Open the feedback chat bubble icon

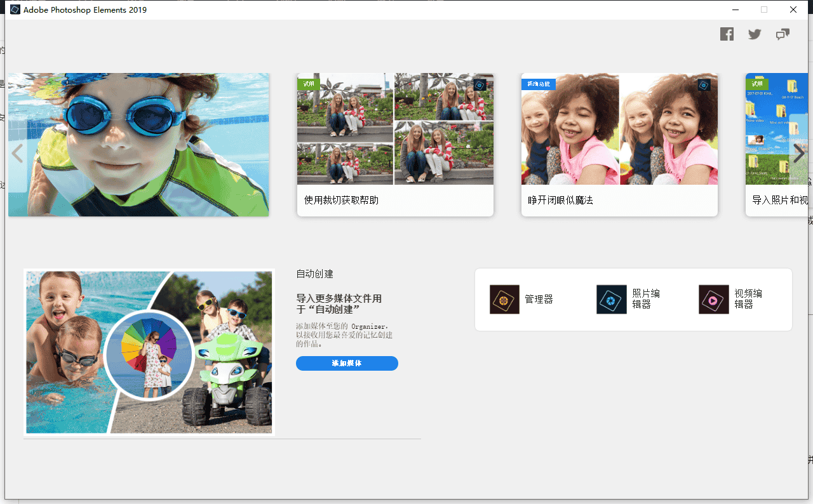pos(783,34)
